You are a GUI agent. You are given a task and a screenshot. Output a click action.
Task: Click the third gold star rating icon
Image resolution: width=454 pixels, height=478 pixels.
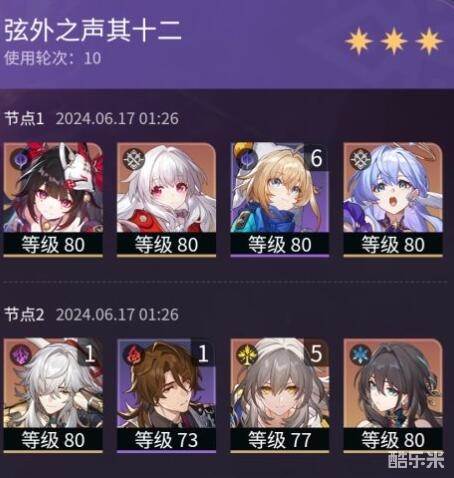coord(429,41)
